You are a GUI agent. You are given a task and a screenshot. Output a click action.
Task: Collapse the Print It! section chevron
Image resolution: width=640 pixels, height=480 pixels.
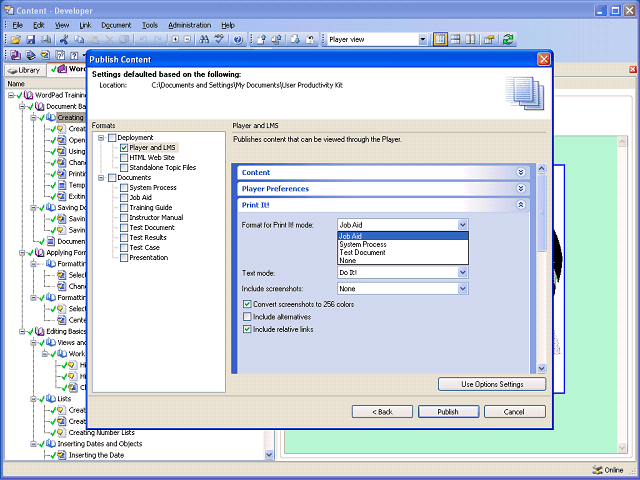(x=521, y=205)
